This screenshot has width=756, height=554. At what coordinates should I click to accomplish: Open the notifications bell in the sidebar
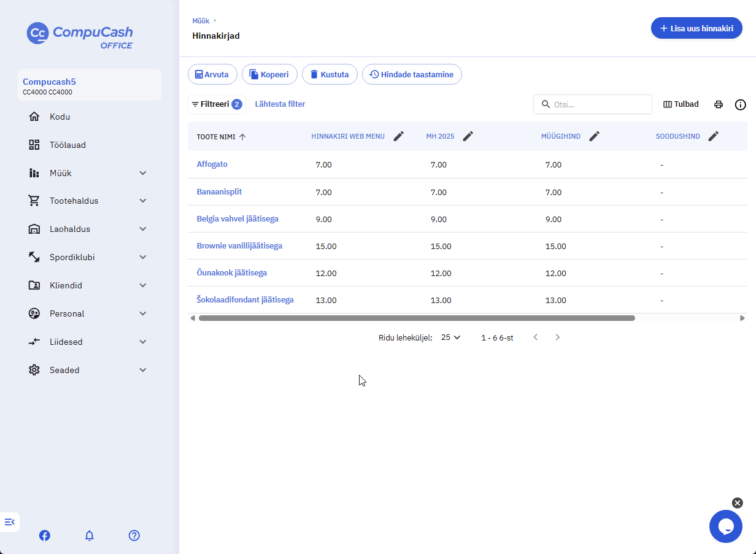click(x=90, y=536)
